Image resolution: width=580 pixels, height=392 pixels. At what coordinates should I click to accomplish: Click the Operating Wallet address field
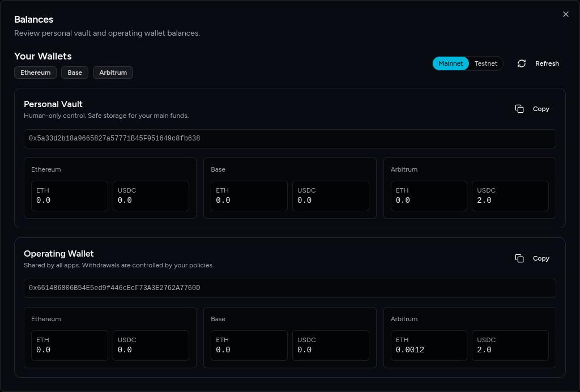click(289, 288)
